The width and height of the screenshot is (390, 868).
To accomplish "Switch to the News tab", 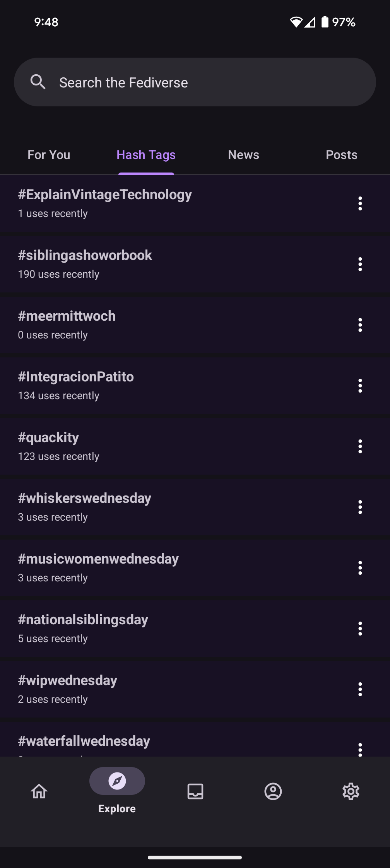I will coord(244,155).
